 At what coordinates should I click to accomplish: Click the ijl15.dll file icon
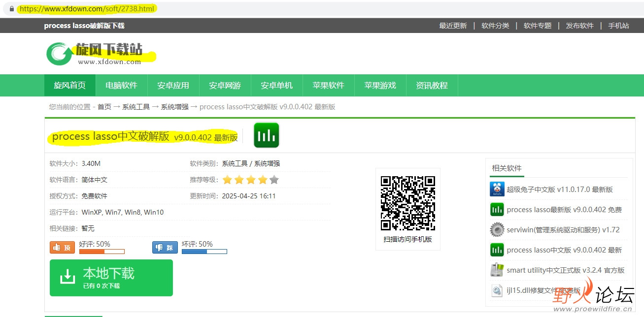pyautogui.click(x=497, y=290)
